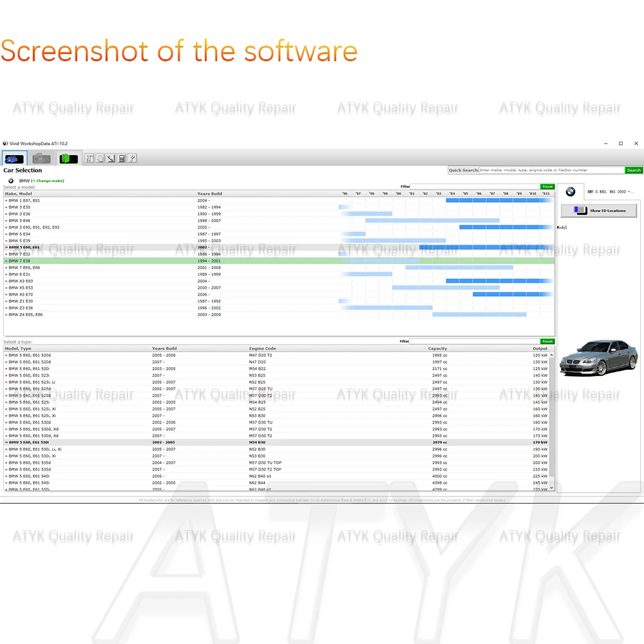Click the green Search button
The width and height of the screenshot is (644, 644).
[x=633, y=170]
